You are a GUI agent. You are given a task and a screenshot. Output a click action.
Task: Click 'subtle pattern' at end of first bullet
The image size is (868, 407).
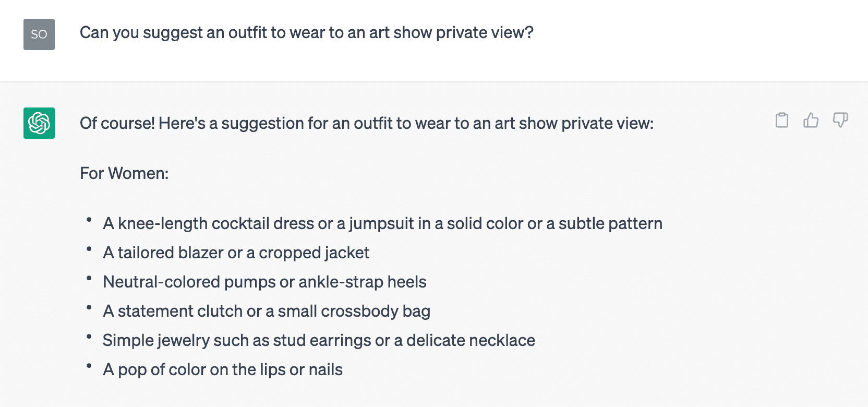(x=610, y=224)
